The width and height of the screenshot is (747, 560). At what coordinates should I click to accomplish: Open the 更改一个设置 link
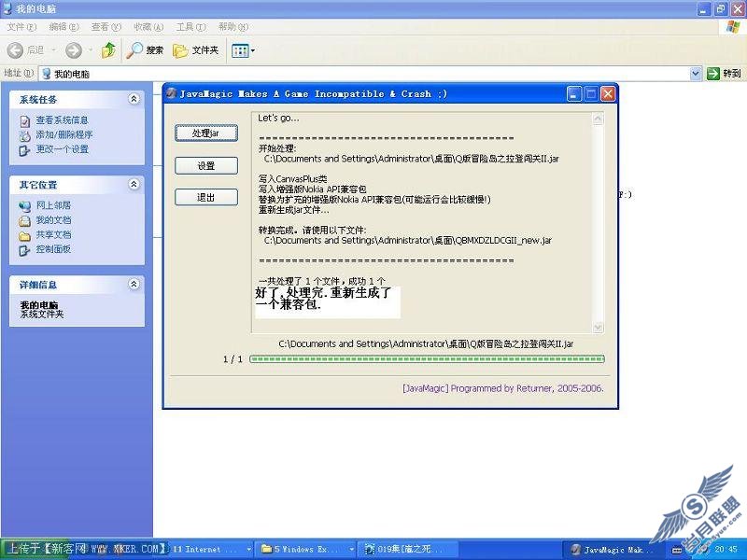pyautogui.click(x=62, y=149)
